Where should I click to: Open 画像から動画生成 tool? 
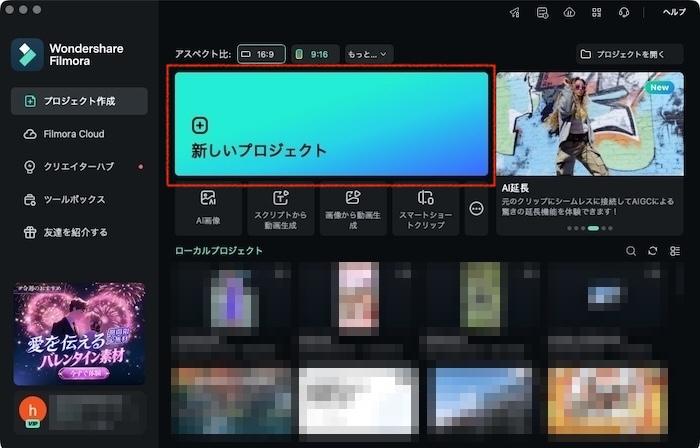(353, 209)
